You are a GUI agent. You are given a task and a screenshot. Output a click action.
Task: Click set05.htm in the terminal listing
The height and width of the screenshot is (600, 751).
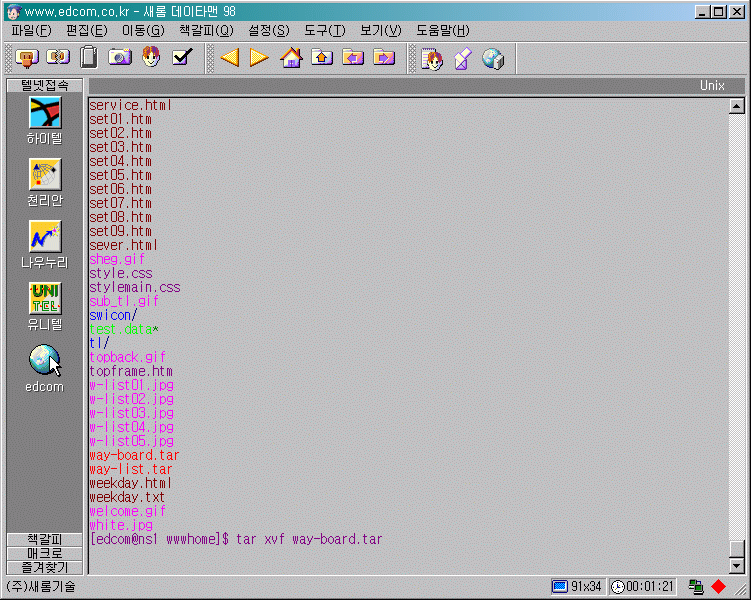[x=120, y=175]
